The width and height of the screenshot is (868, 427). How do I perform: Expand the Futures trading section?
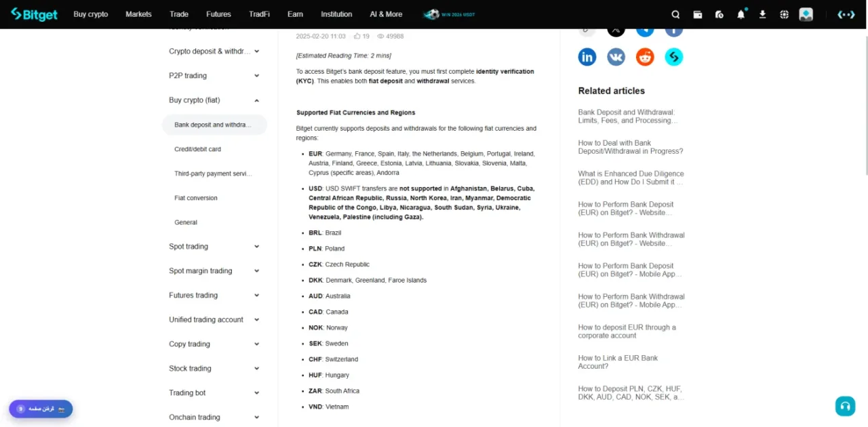coord(256,296)
